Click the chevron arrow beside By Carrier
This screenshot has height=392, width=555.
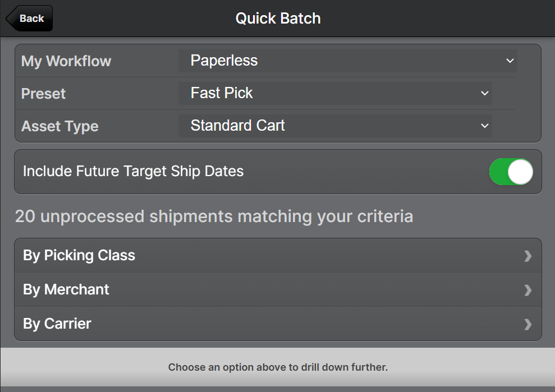(x=528, y=324)
